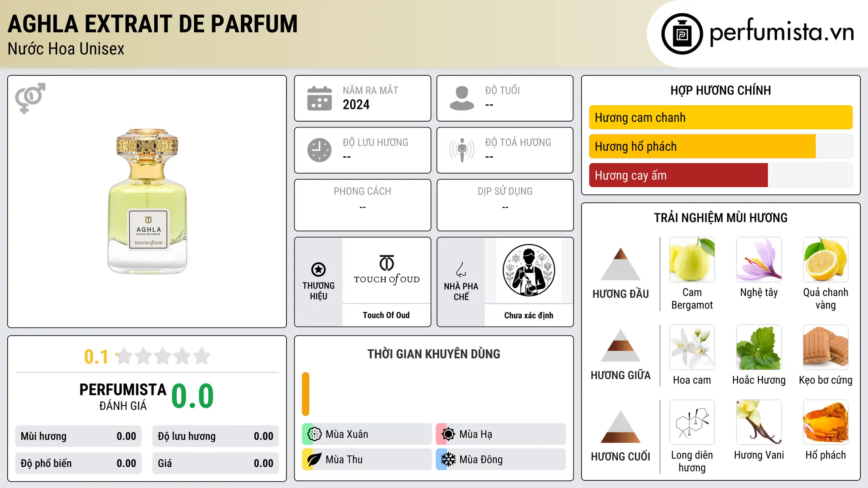
Task: Click the Touch Of Oud brand name
Action: coord(386,315)
